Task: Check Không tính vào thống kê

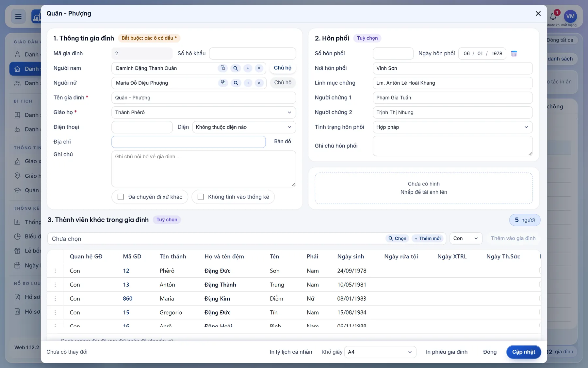Action: pyautogui.click(x=201, y=197)
